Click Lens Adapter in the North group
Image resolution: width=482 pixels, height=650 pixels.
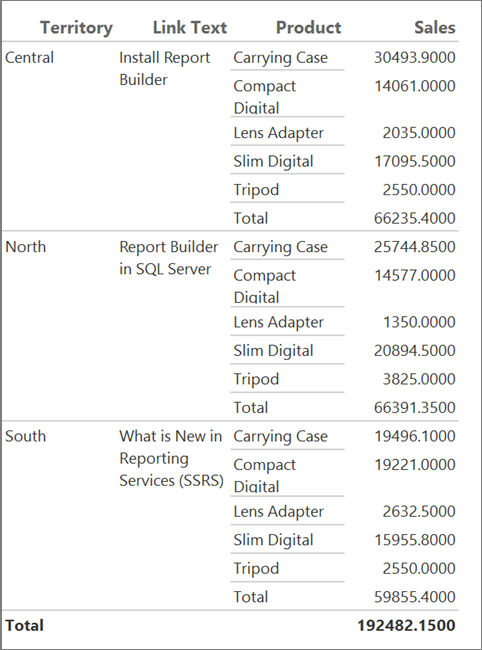279,323
